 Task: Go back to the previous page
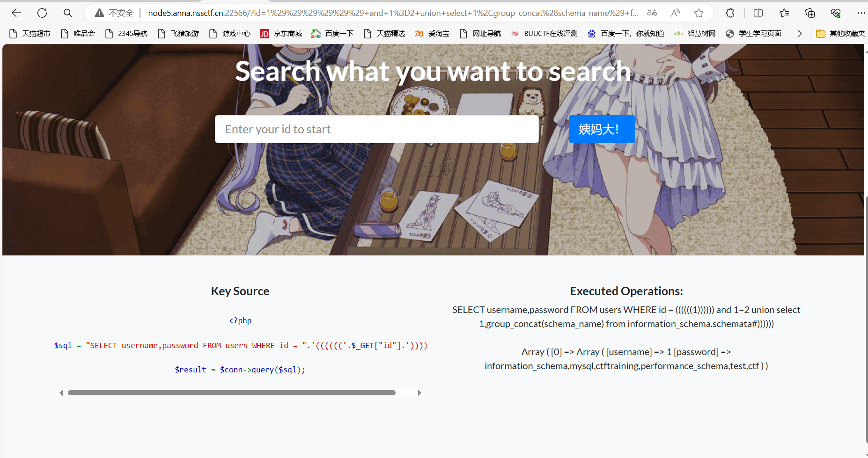tap(16, 13)
